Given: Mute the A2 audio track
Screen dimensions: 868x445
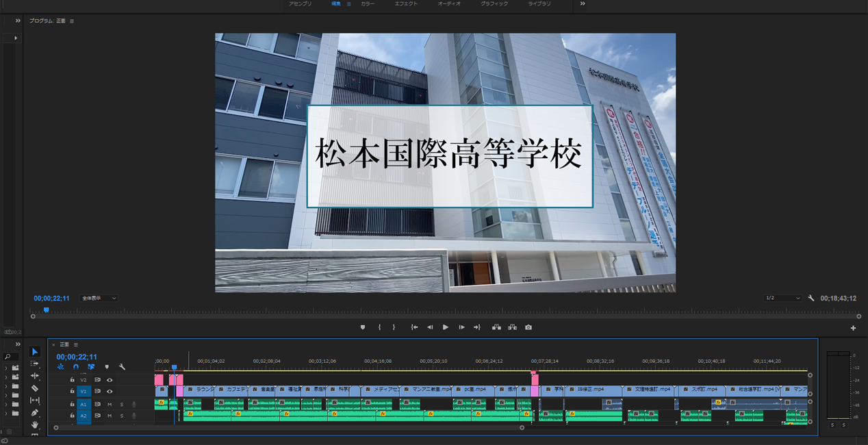Looking at the screenshot, I should (110, 416).
